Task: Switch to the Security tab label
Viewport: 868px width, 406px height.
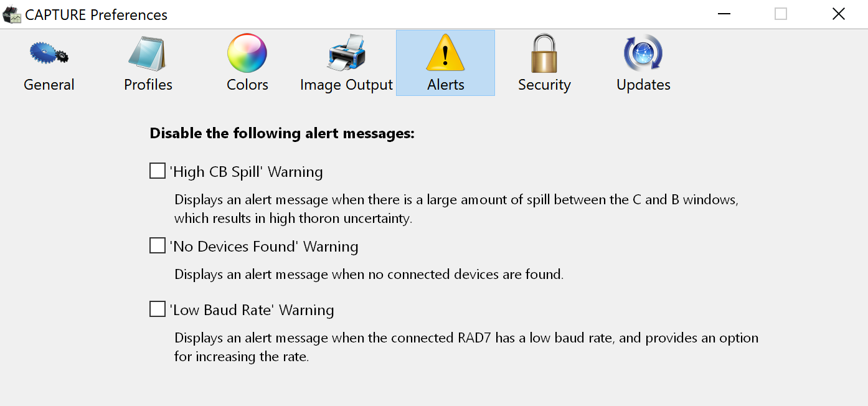Action: [544, 85]
